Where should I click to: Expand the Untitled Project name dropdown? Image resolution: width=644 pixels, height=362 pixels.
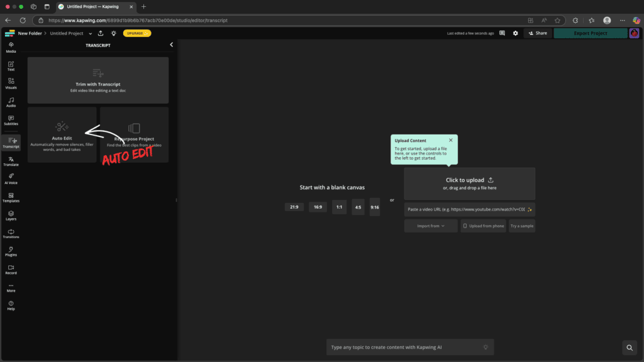[x=90, y=33]
